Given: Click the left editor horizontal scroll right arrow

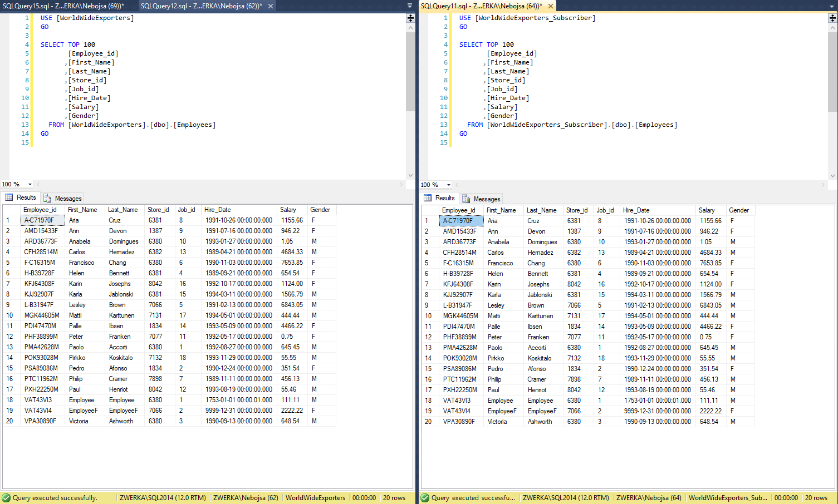Looking at the screenshot, I should (401, 184).
